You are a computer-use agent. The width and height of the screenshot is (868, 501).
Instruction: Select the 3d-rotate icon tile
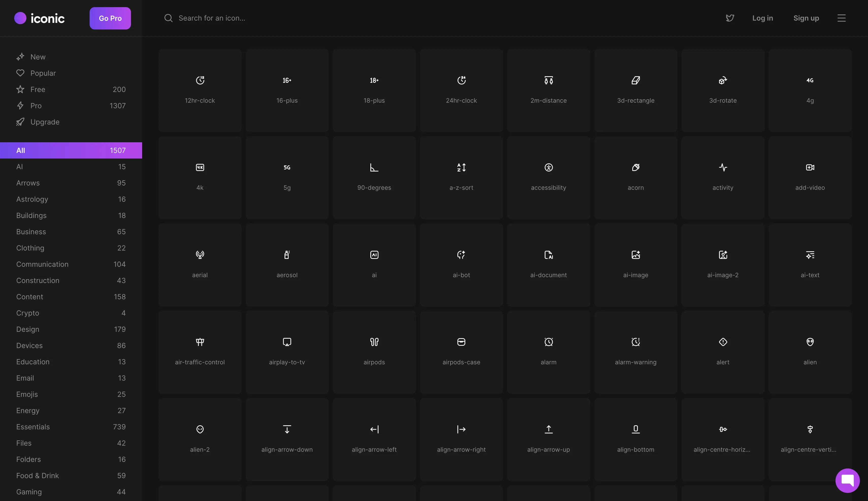(x=723, y=90)
